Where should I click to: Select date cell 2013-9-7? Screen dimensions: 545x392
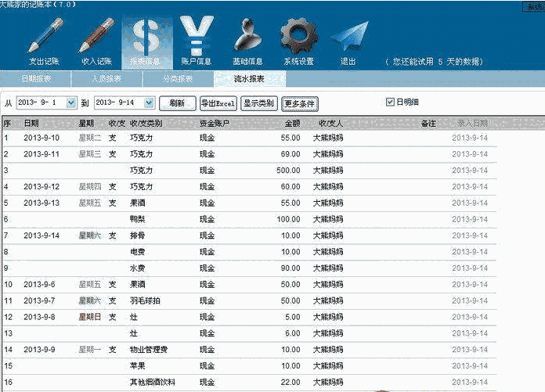pos(39,300)
